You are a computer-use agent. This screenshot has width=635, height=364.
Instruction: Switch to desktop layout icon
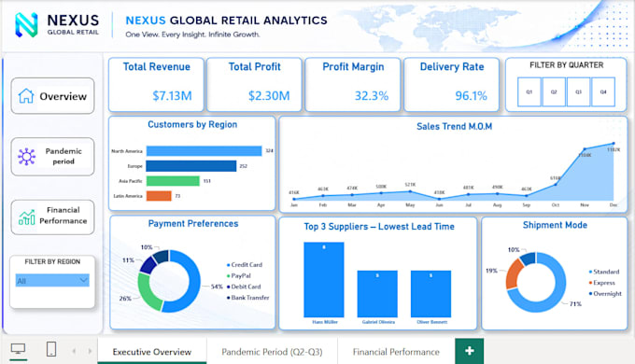coord(19,349)
